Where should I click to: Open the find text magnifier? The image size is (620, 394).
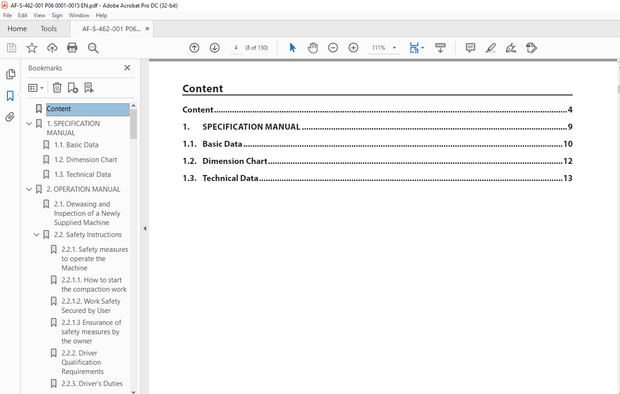click(x=93, y=48)
